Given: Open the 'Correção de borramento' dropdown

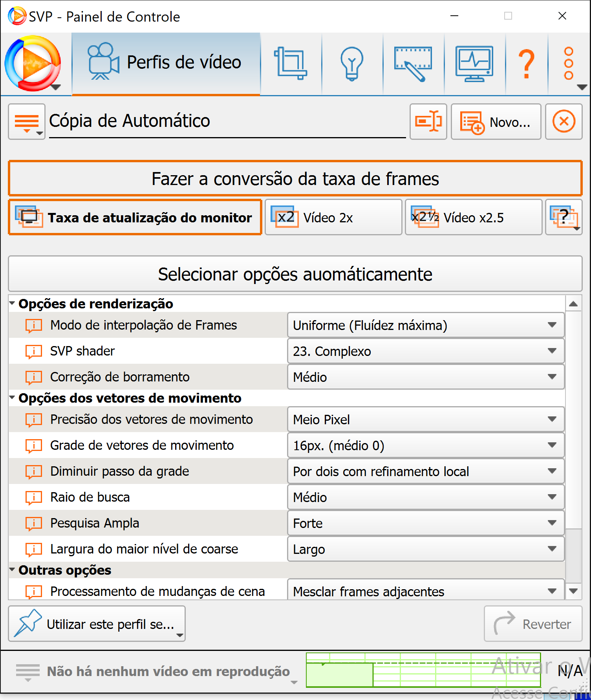Looking at the screenshot, I should pyautogui.click(x=426, y=377).
